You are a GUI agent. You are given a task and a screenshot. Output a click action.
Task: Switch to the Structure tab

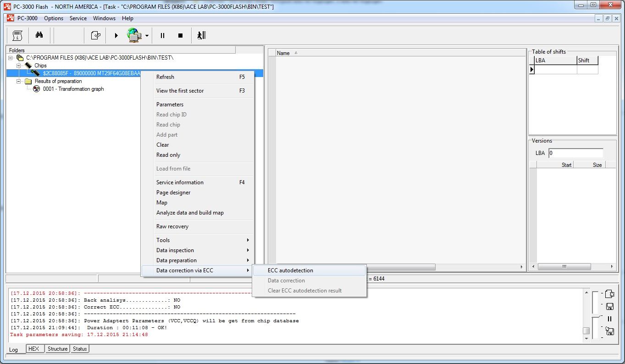[58, 349]
